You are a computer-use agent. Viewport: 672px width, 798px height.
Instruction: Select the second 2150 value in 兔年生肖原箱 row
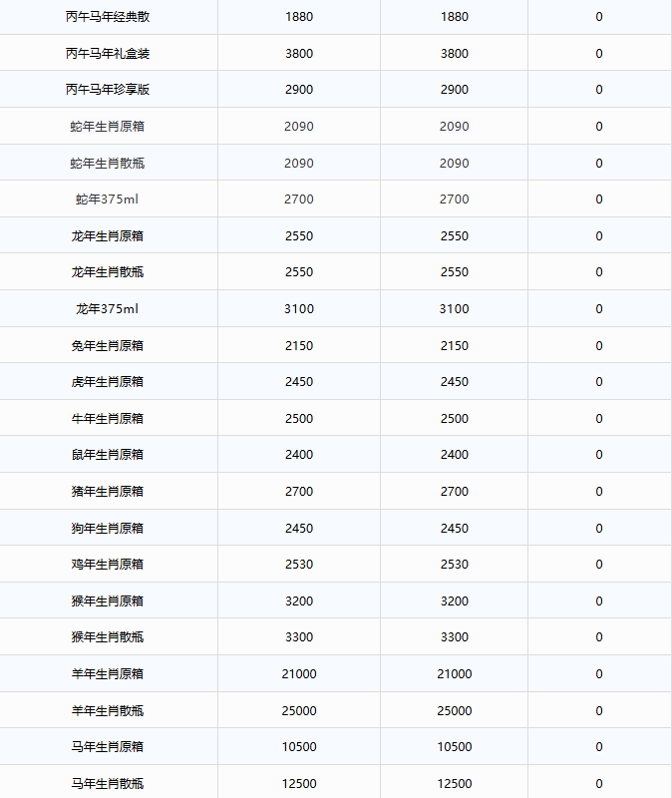pyautogui.click(x=455, y=346)
